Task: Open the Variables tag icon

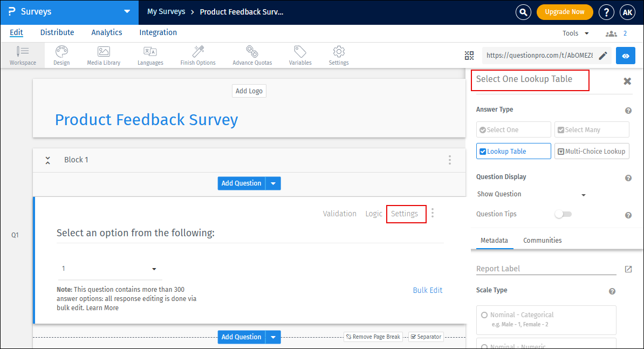Action: point(300,56)
